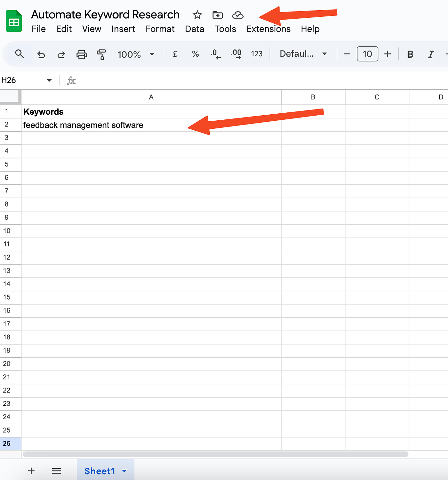Toggle bold formatting

pos(410,54)
